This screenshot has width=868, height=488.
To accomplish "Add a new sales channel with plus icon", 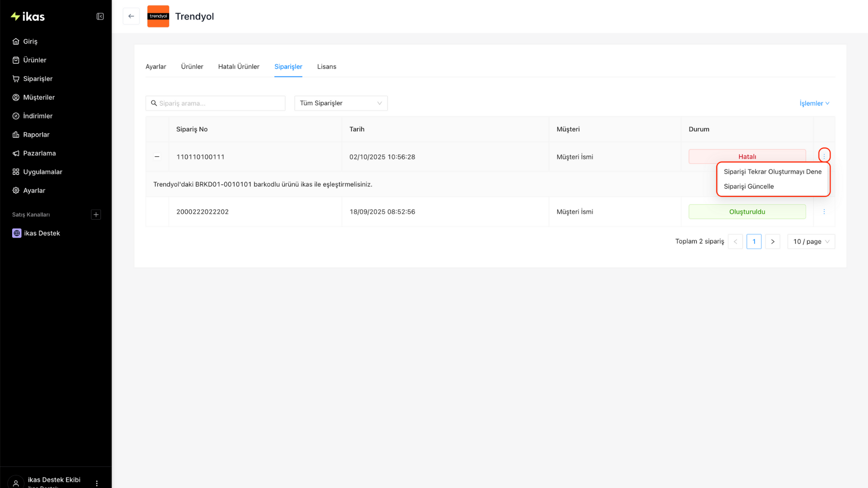I will click(96, 215).
